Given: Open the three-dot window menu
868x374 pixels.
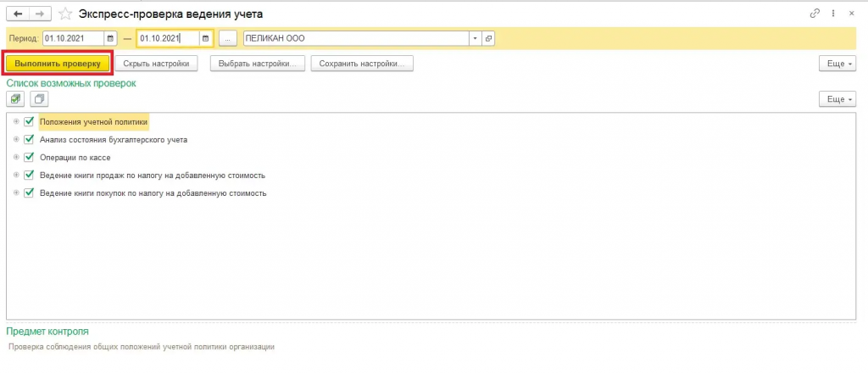Looking at the screenshot, I should click(833, 14).
